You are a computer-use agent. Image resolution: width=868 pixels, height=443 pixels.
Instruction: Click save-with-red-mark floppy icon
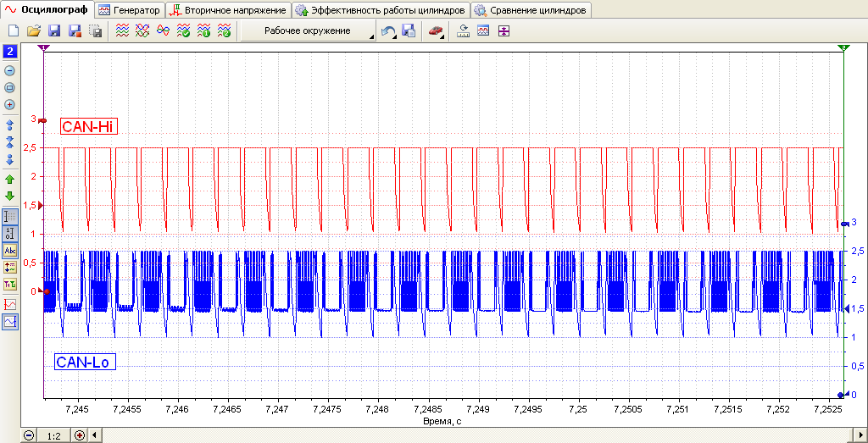tap(75, 31)
